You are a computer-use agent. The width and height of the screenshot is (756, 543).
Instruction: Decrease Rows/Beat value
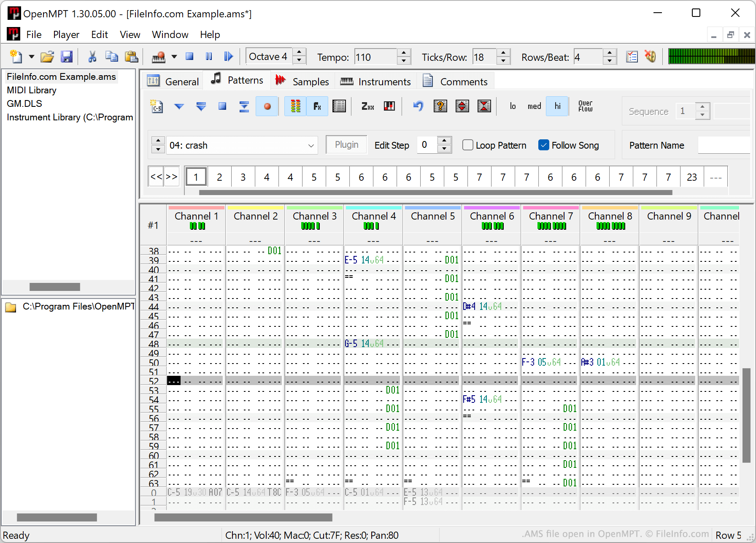point(610,61)
